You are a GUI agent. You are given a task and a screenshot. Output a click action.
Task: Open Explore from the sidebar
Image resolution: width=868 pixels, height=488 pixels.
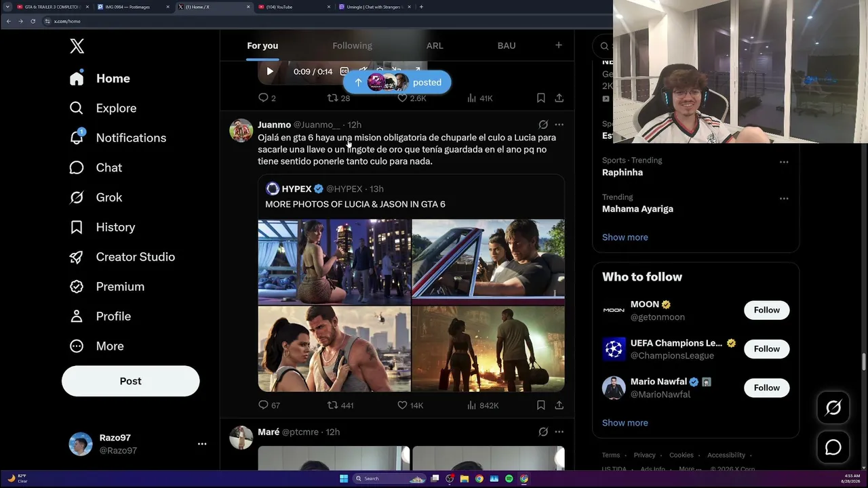tap(103, 108)
